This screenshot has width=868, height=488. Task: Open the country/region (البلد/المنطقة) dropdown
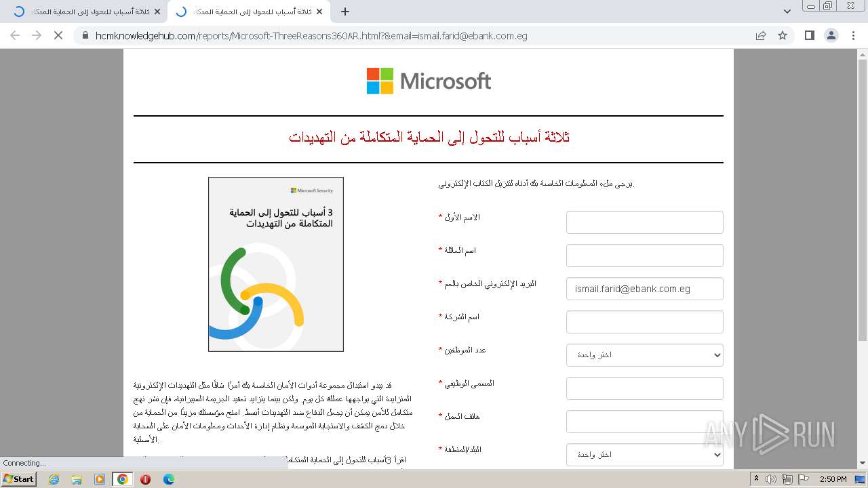coord(645,455)
